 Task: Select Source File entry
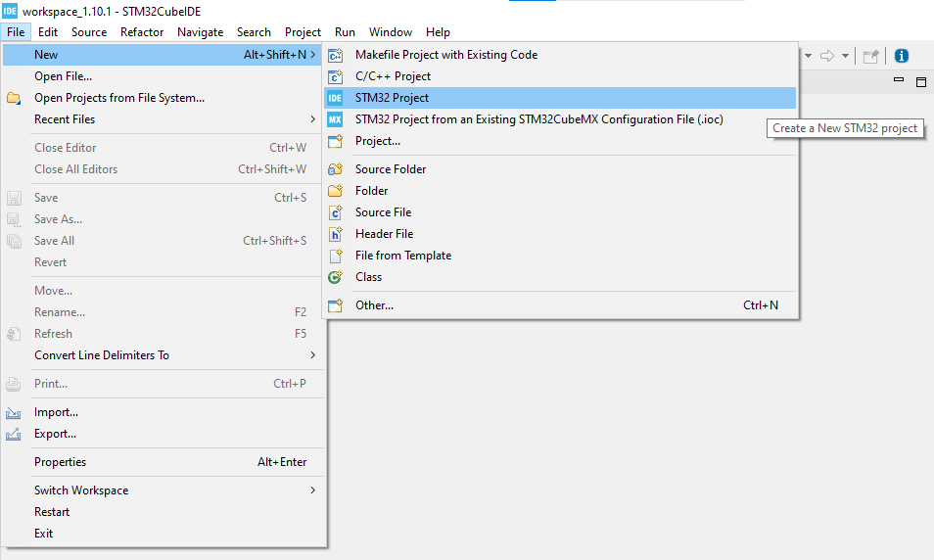(x=560, y=212)
